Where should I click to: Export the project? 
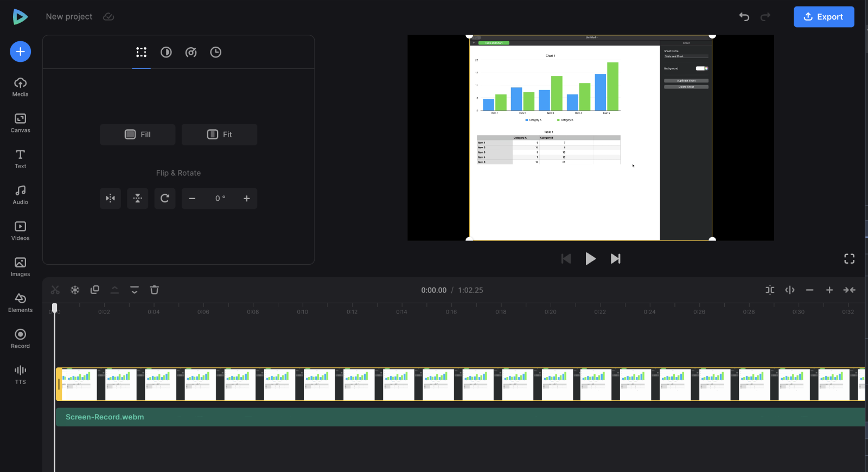824,17
